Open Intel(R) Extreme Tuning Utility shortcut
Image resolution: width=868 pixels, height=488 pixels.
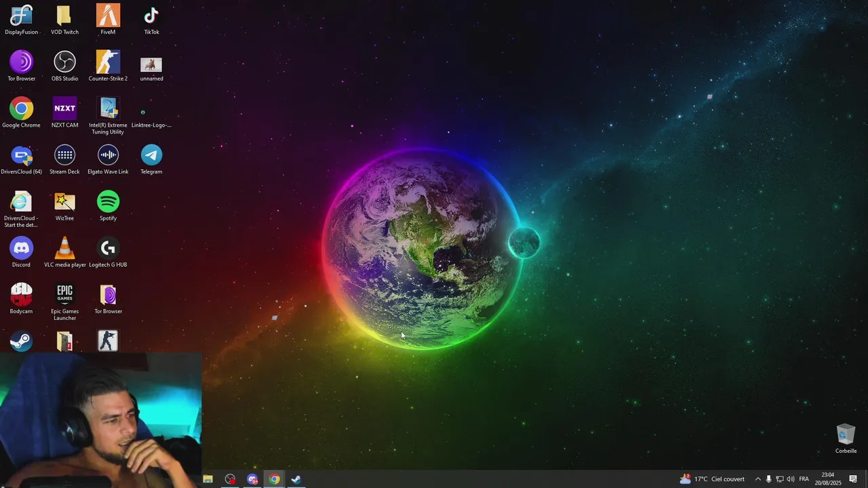pos(108,117)
